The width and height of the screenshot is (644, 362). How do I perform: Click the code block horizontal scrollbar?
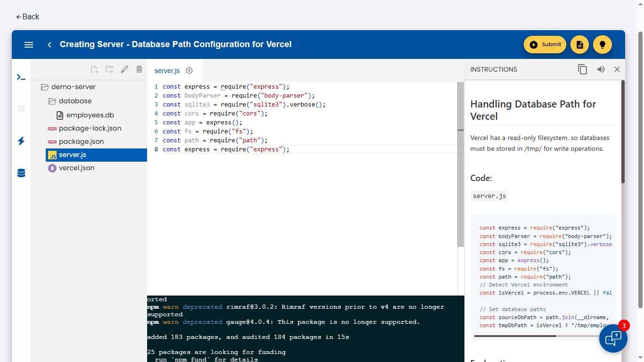[515, 336]
